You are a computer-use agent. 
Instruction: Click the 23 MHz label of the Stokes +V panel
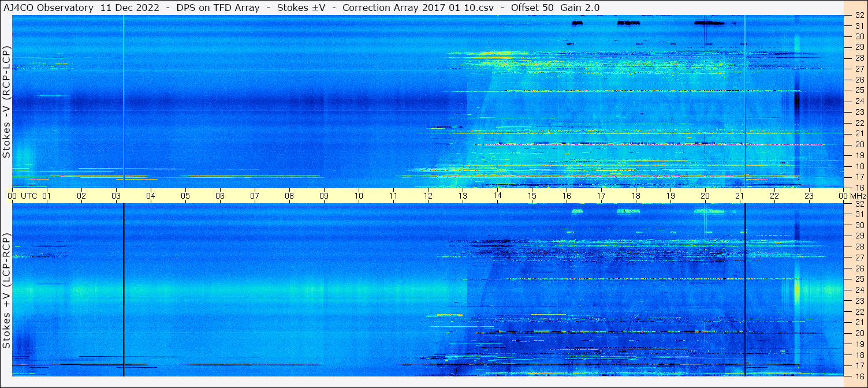[x=859, y=301]
